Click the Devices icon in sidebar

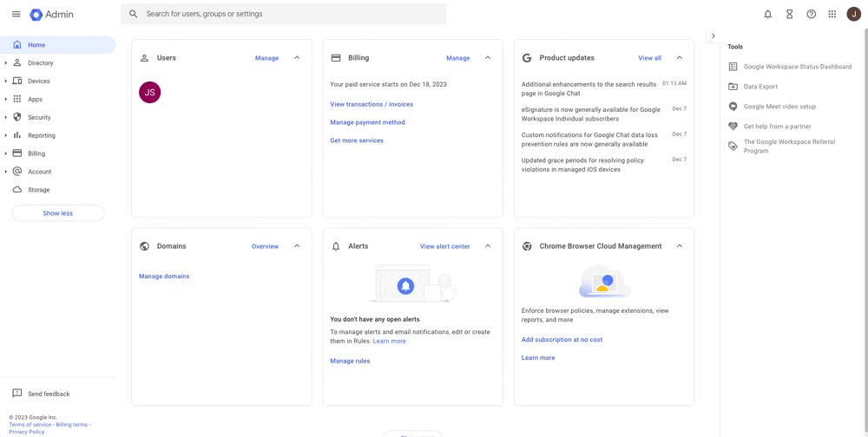(x=17, y=82)
